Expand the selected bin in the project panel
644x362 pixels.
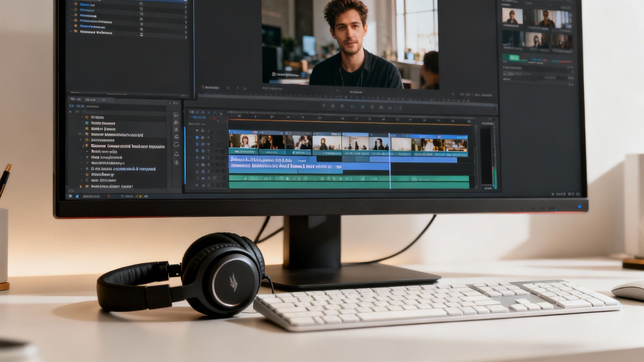pyautogui.click(x=84, y=146)
